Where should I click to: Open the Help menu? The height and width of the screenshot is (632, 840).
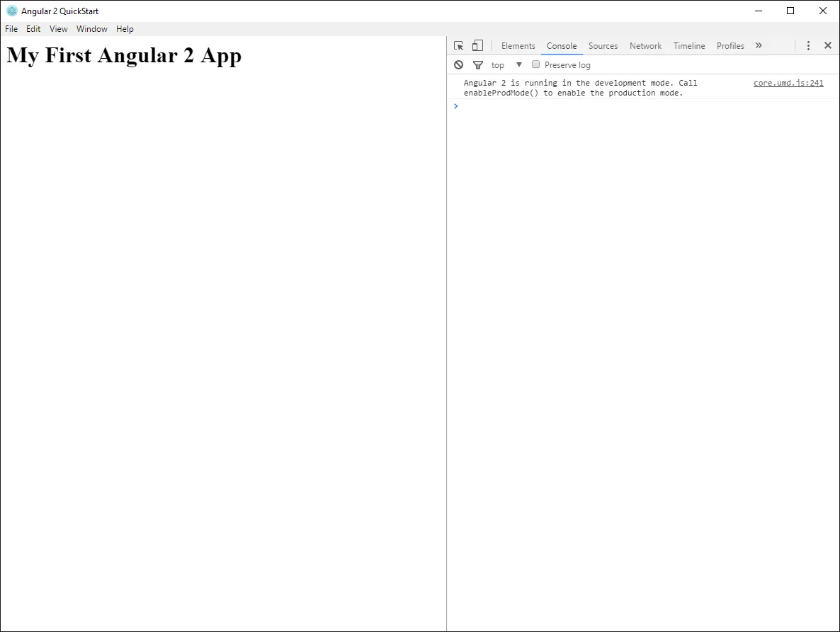pos(125,29)
